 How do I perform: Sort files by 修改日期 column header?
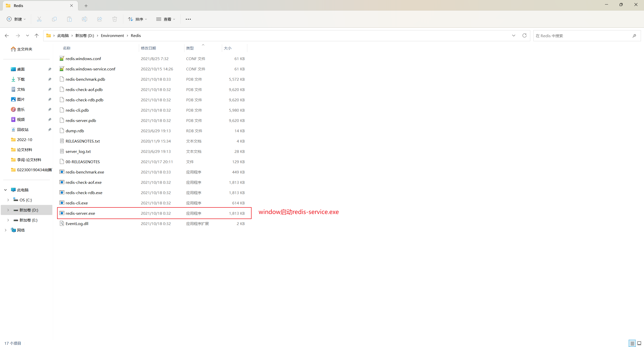pos(148,48)
